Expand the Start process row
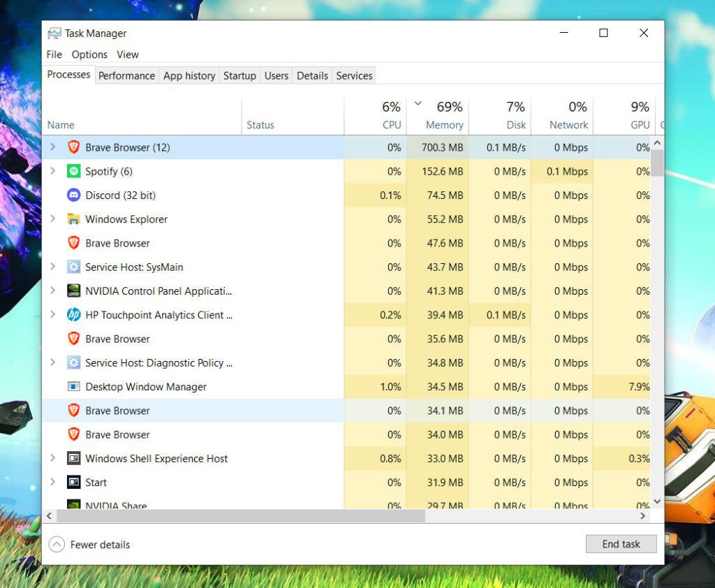The height and width of the screenshot is (588, 715). coord(53,482)
